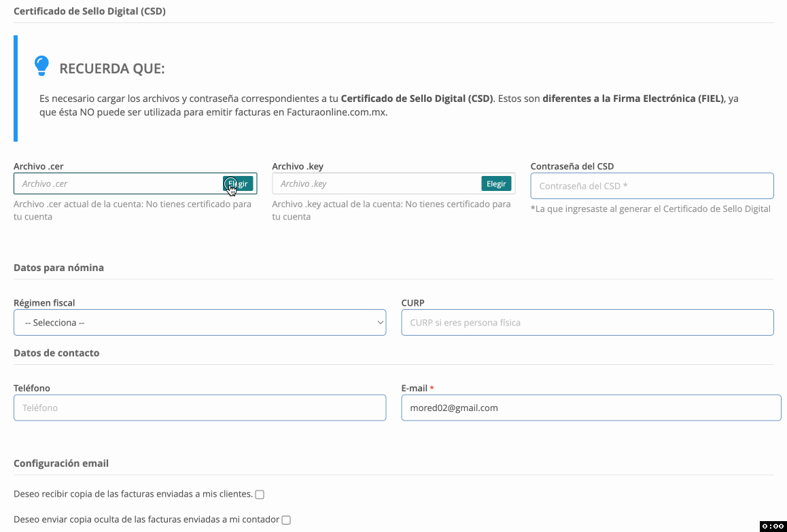Click the CURP input field
This screenshot has height=532, width=787.
pos(587,322)
